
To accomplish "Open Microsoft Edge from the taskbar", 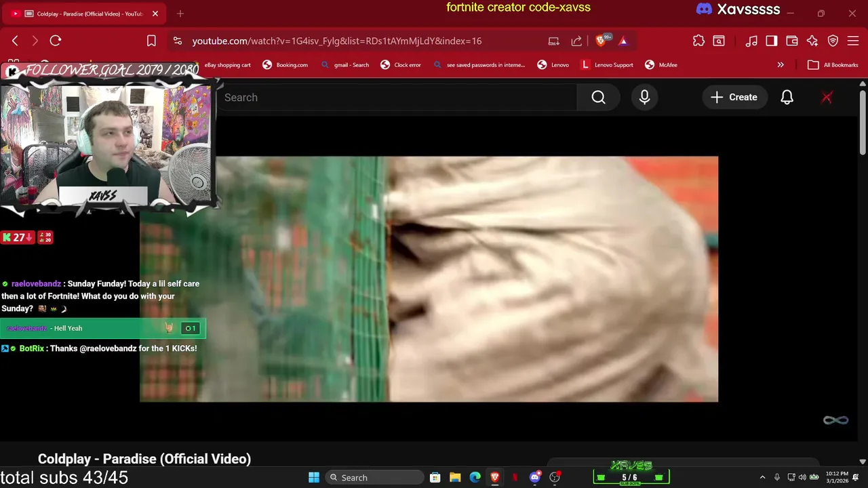I will [475, 477].
